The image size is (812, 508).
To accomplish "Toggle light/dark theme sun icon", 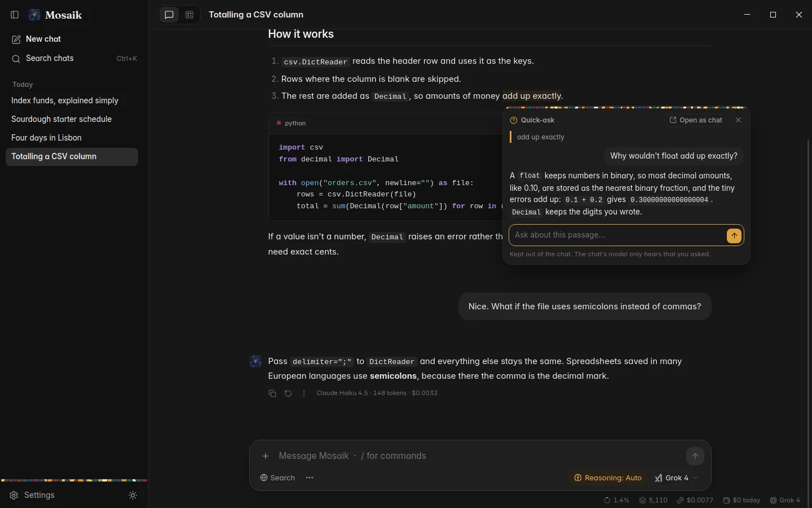I will 133,495.
